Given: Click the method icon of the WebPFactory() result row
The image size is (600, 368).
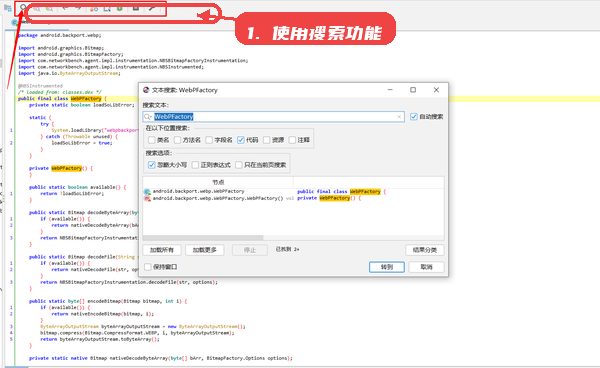Looking at the screenshot, I should (147, 199).
